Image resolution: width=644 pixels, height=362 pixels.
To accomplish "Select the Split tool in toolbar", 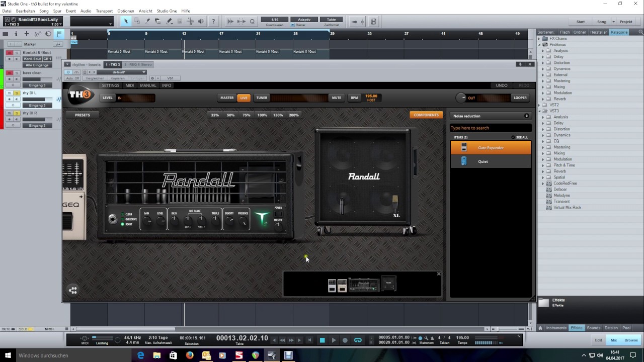I will click(x=147, y=21).
